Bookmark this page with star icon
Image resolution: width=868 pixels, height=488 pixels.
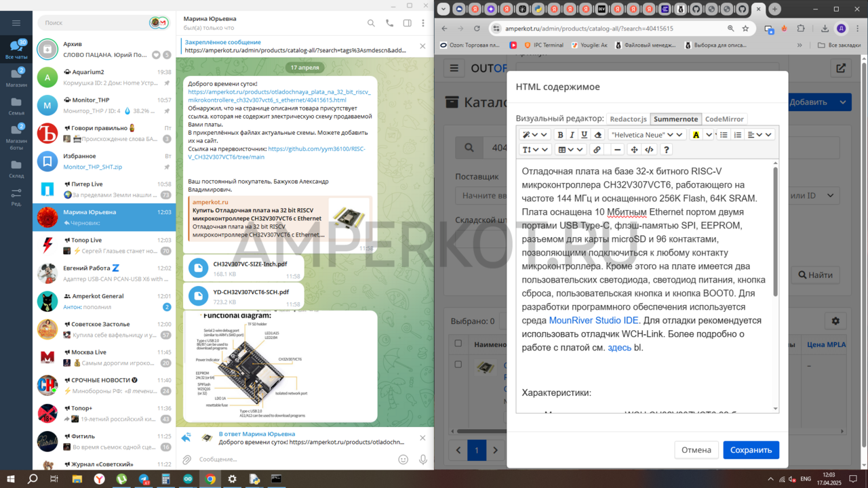point(746,28)
